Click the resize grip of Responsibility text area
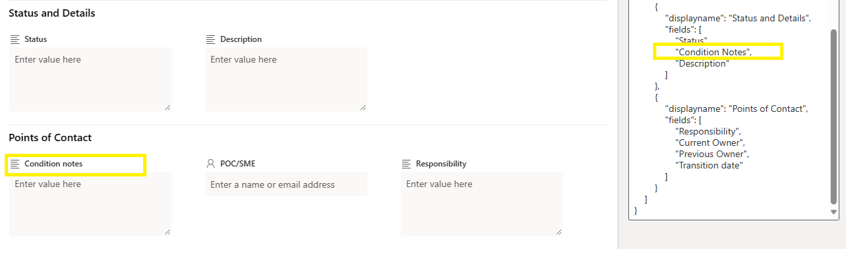Image resolution: width=868 pixels, height=259 pixels. click(x=558, y=232)
